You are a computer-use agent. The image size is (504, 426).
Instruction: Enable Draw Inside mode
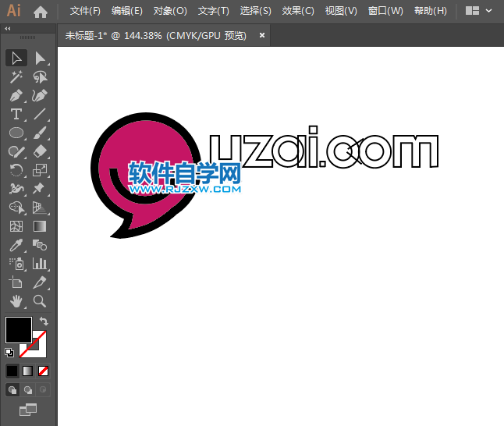[43, 390]
